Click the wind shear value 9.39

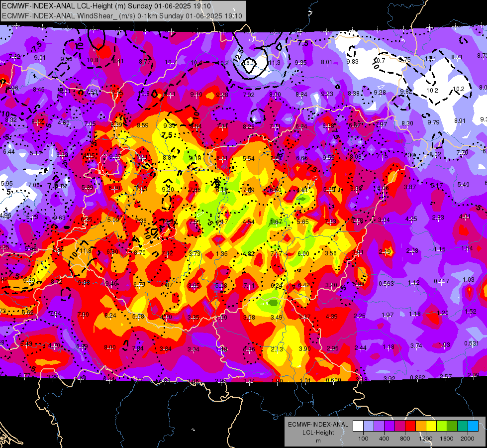click(x=29, y=280)
